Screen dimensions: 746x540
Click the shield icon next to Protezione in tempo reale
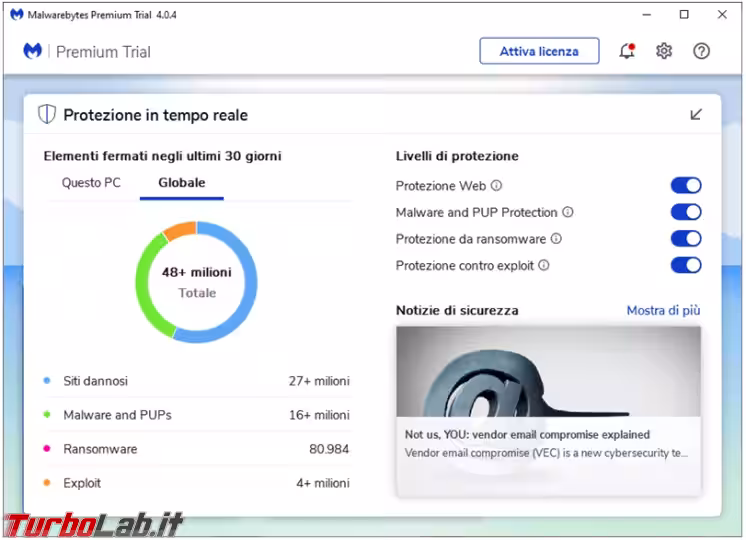47,115
